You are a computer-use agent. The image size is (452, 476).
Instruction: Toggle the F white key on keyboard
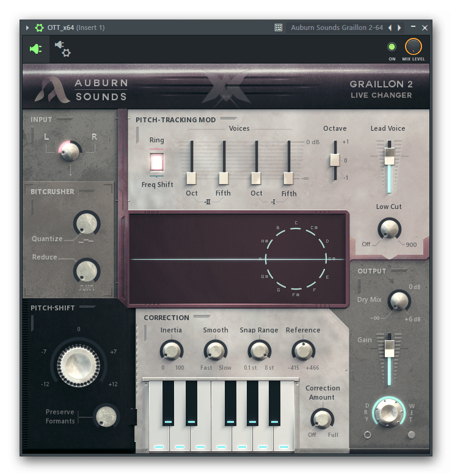point(221,437)
